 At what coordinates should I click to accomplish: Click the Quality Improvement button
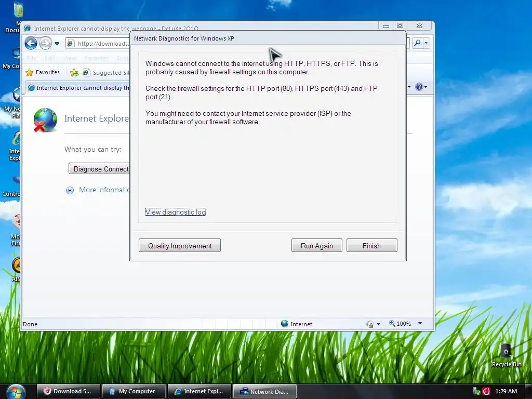tap(180, 246)
